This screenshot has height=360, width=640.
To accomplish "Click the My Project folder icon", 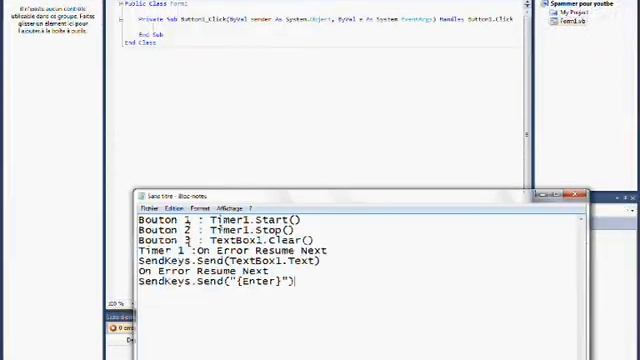I will tap(554, 12).
